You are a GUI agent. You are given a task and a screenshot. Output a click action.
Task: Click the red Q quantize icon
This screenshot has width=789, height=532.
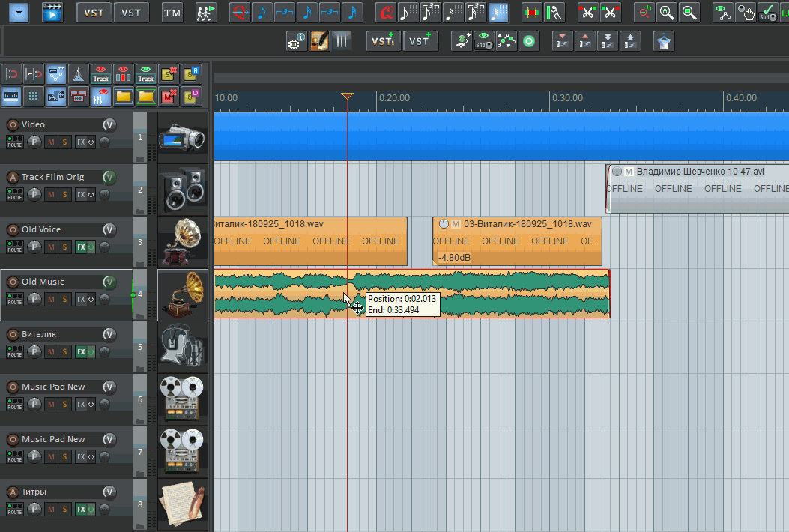click(x=386, y=12)
